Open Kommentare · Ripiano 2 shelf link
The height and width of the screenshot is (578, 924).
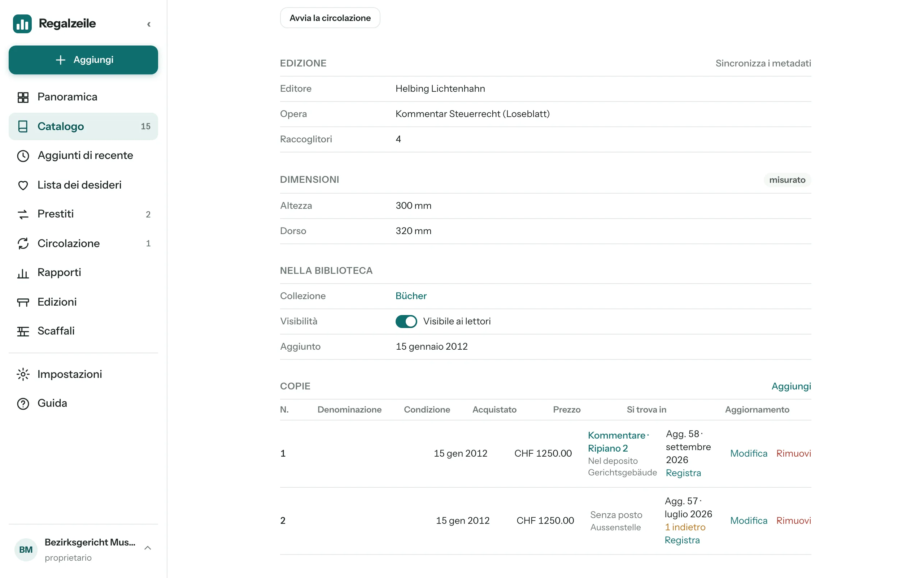pos(618,442)
